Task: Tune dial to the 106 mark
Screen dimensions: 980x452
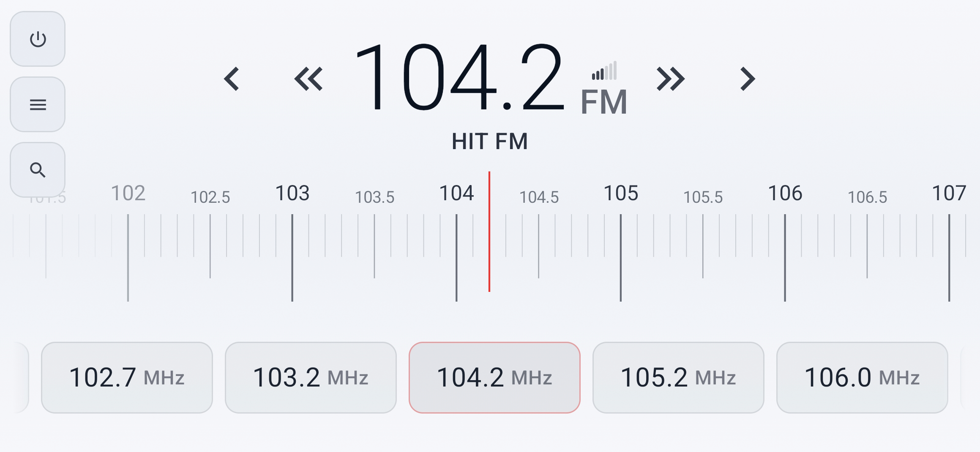Action: click(785, 193)
